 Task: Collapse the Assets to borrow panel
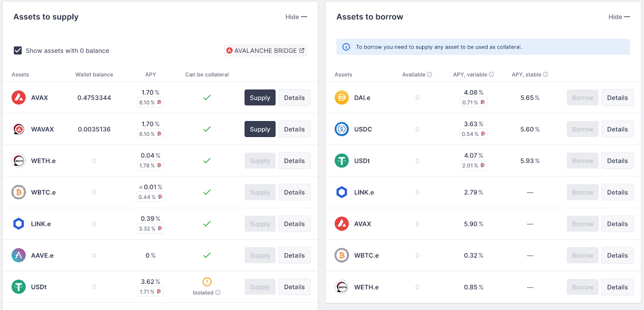619,17
